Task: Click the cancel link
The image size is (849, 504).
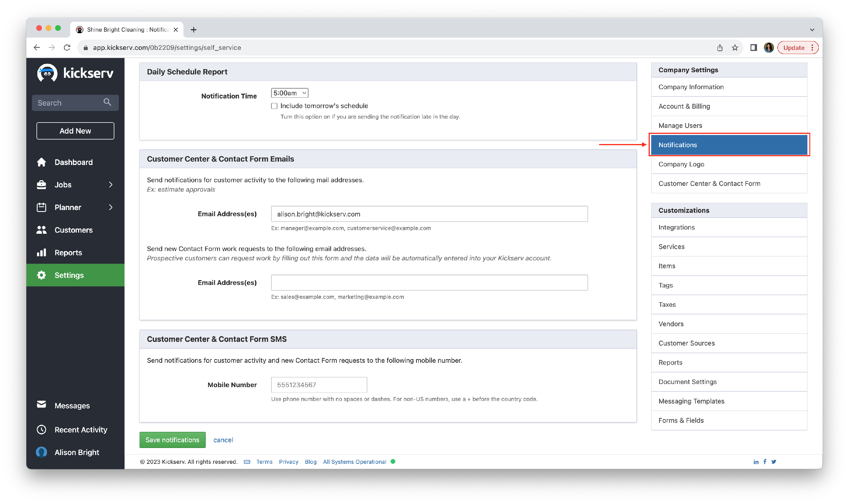Action: (x=223, y=440)
